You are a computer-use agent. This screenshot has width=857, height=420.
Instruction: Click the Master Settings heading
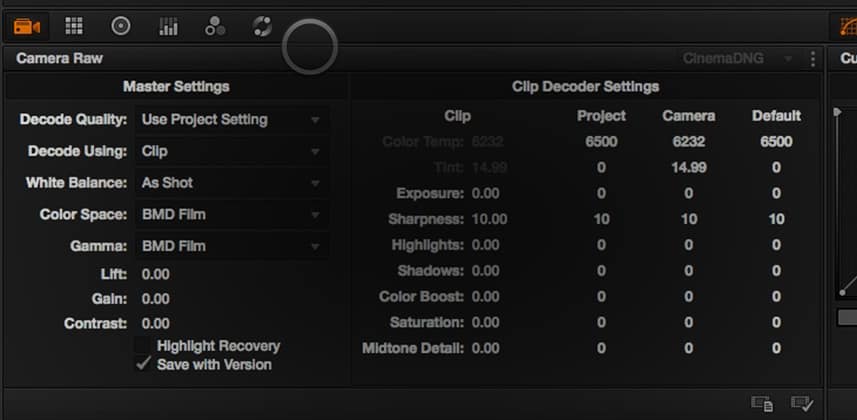click(x=176, y=86)
